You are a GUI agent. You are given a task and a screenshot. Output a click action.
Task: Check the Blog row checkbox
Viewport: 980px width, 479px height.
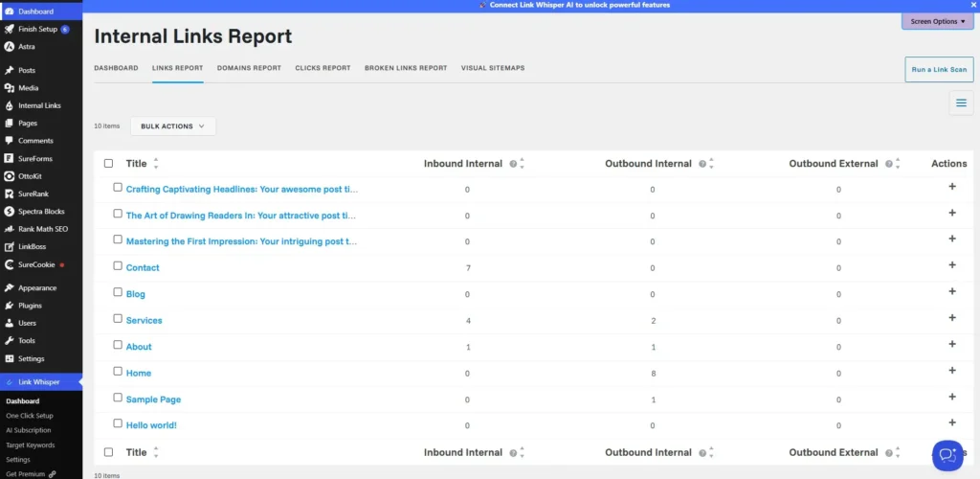(x=118, y=292)
